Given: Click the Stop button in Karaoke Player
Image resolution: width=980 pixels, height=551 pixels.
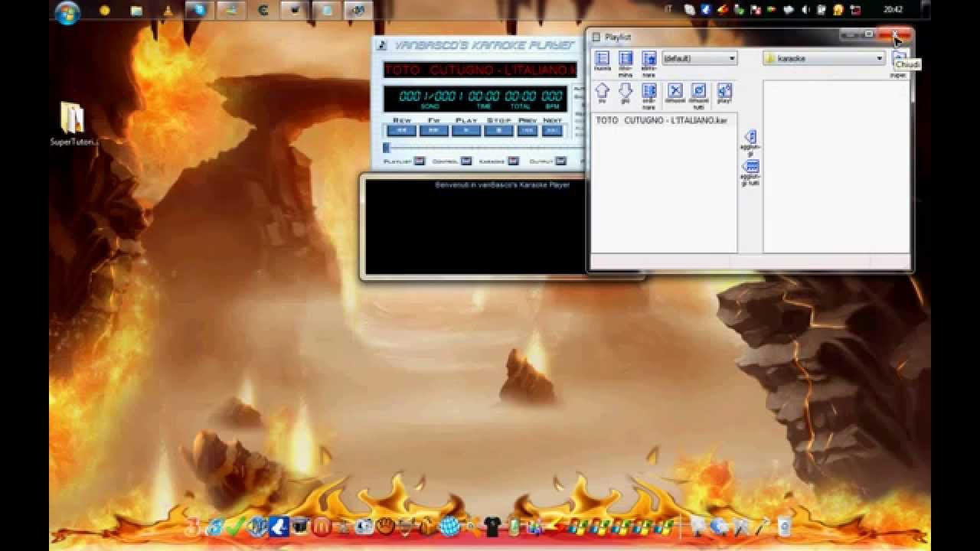Looking at the screenshot, I should [499, 131].
